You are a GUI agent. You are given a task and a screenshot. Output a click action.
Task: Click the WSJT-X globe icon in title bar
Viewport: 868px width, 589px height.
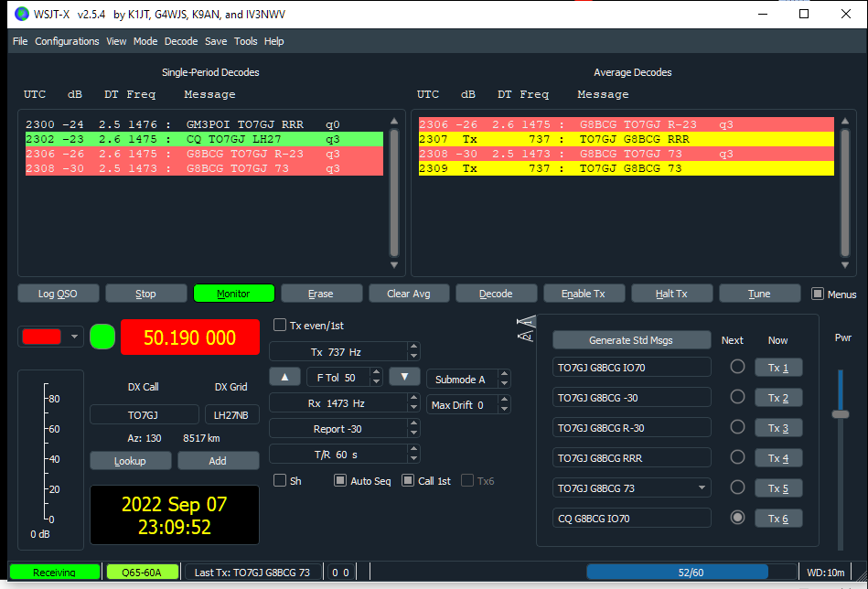pos(22,14)
